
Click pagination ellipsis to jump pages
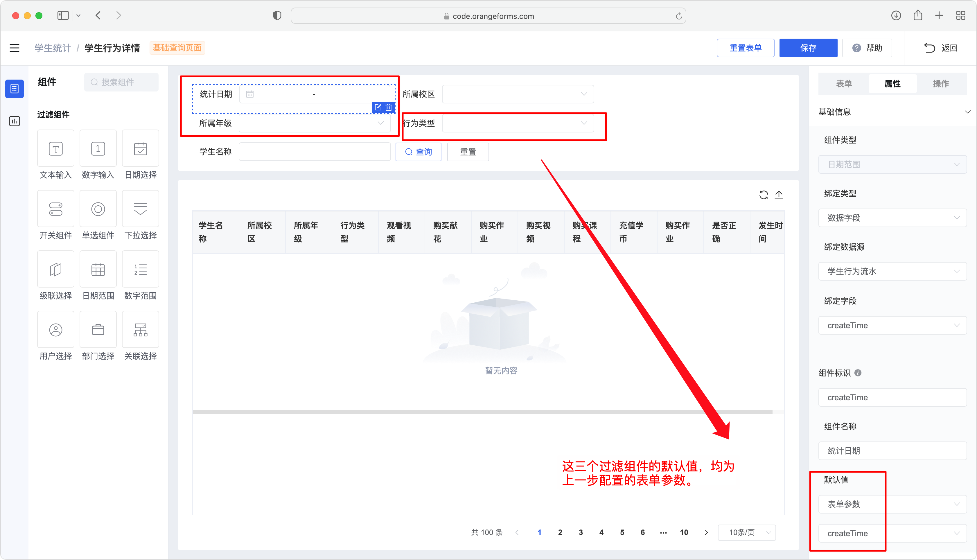tap(663, 532)
